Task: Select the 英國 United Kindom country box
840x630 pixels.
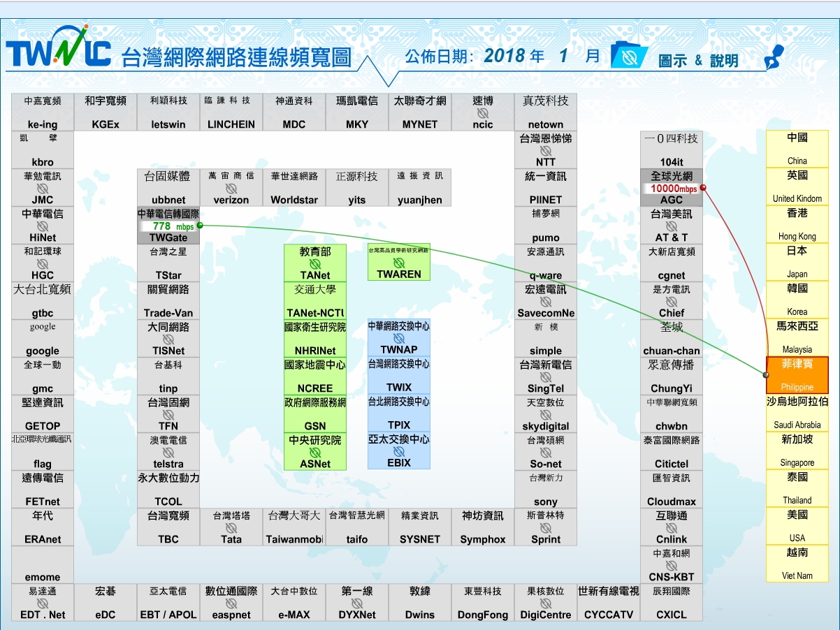Action: (797, 186)
